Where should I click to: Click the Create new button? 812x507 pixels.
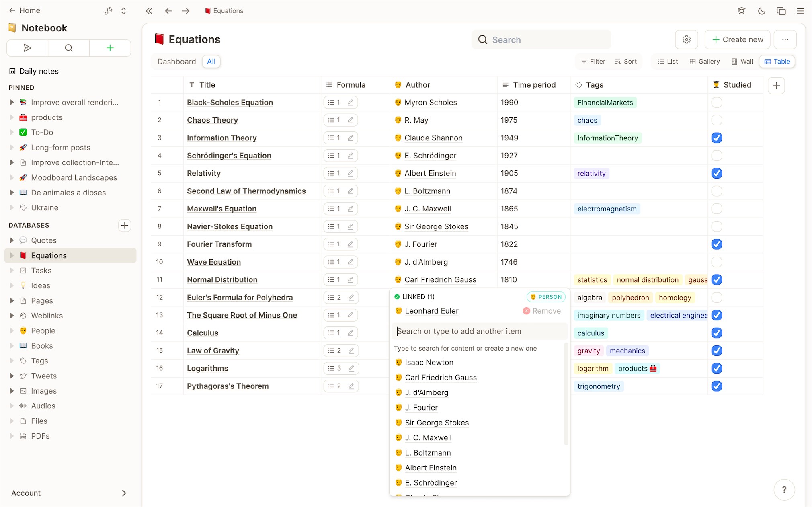click(x=738, y=39)
